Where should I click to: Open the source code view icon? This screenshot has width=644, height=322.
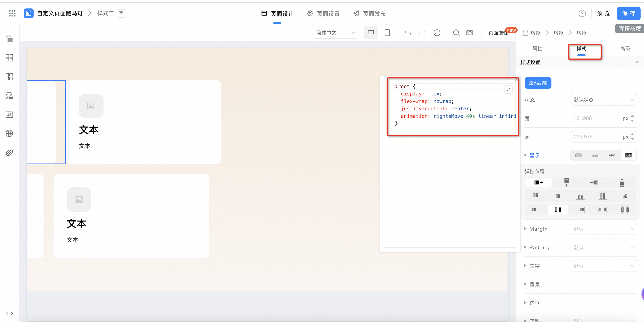tap(10, 314)
